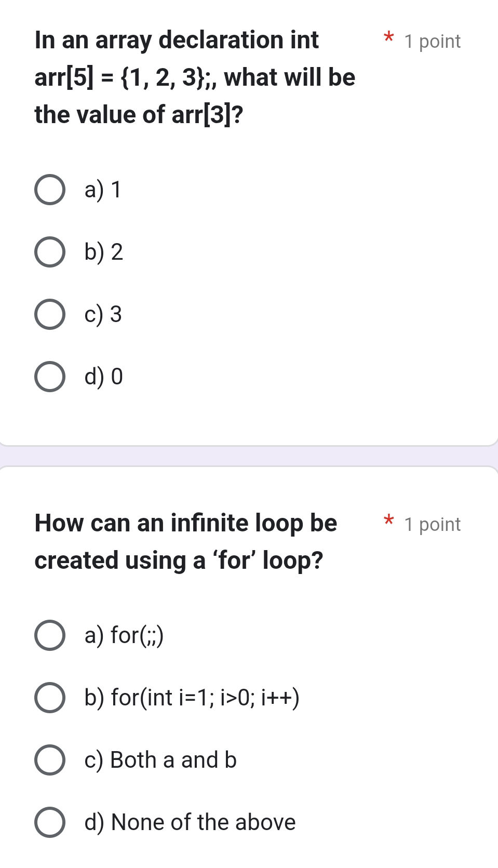Select answer b) 2 for the array question
The image size is (498, 868).
[x=49, y=253]
